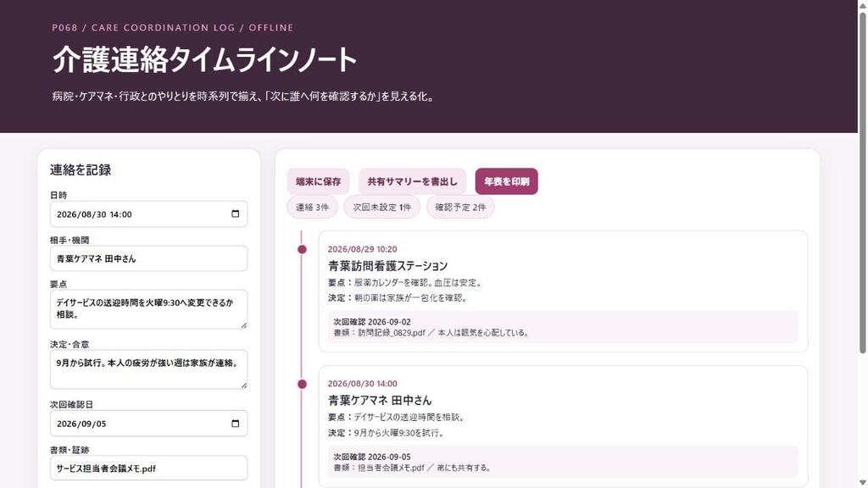Click 次回確認 2026-09-02 text
Screen dimensions: 868x488
pyautogui.click(x=372, y=321)
